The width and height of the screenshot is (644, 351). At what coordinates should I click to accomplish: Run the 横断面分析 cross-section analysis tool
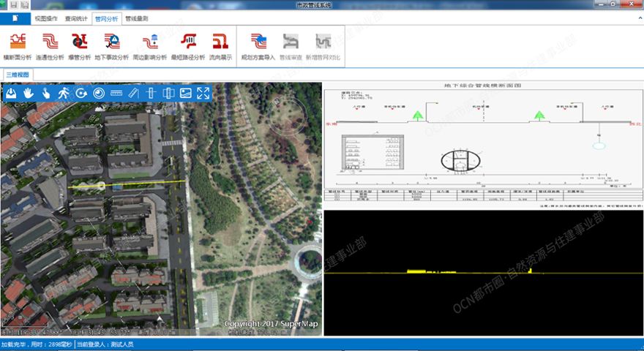[x=18, y=46]
